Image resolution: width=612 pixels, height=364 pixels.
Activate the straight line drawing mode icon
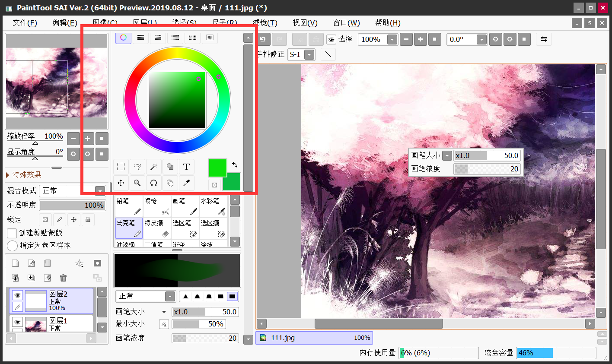328,54
